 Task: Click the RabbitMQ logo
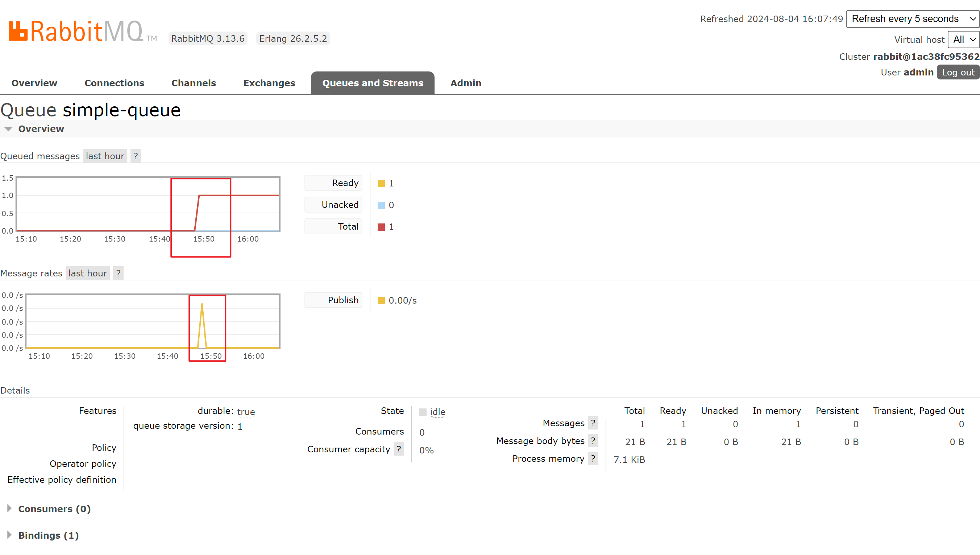click(82, 31)
